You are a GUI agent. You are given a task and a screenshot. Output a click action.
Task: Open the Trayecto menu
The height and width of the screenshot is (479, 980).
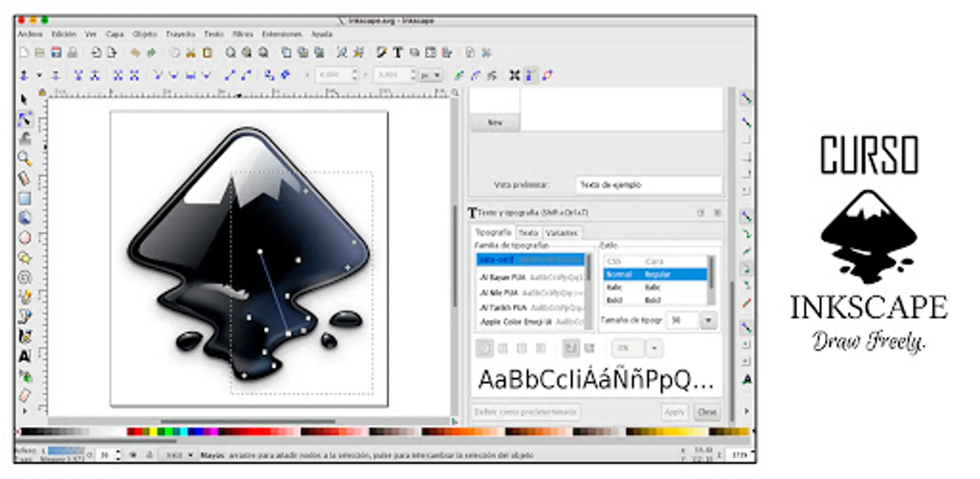pyautogui.click(x=180, y=34)
